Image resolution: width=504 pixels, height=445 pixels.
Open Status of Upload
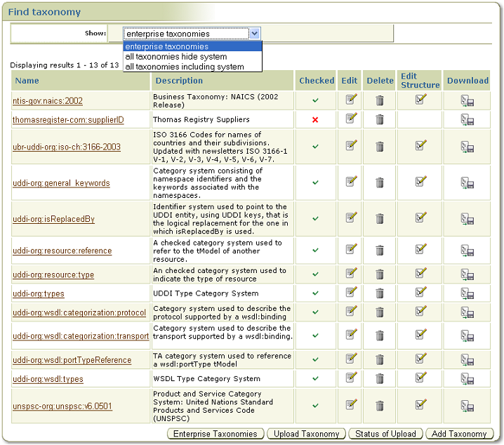[385, 434]
